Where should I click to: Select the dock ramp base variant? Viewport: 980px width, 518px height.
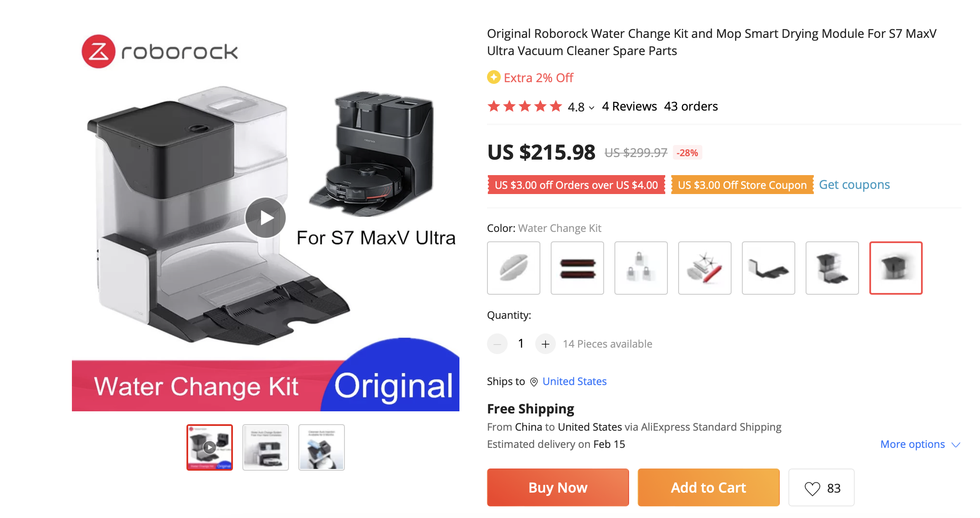[769, 268]
